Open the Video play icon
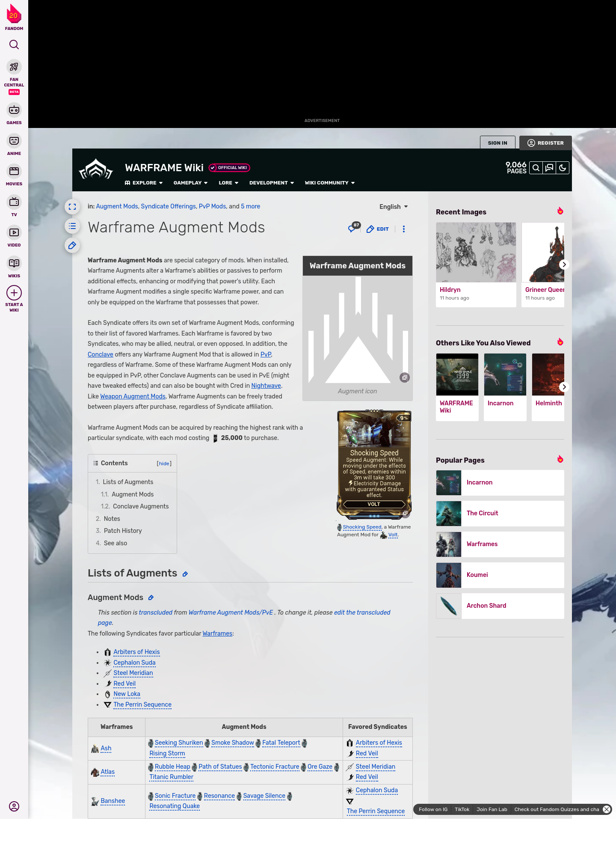Screen dimensions: 616x856 (x=14, y=232)
